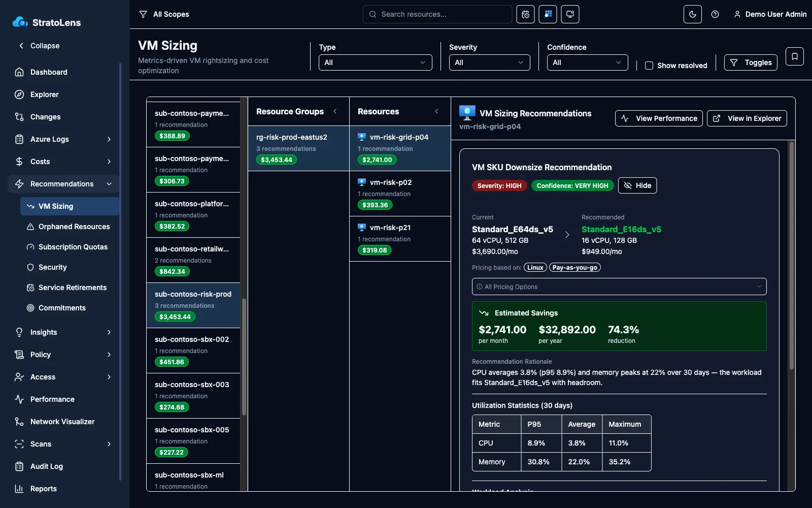
Task: Open the help question mark icon
Action: click(x=715, y=14)
